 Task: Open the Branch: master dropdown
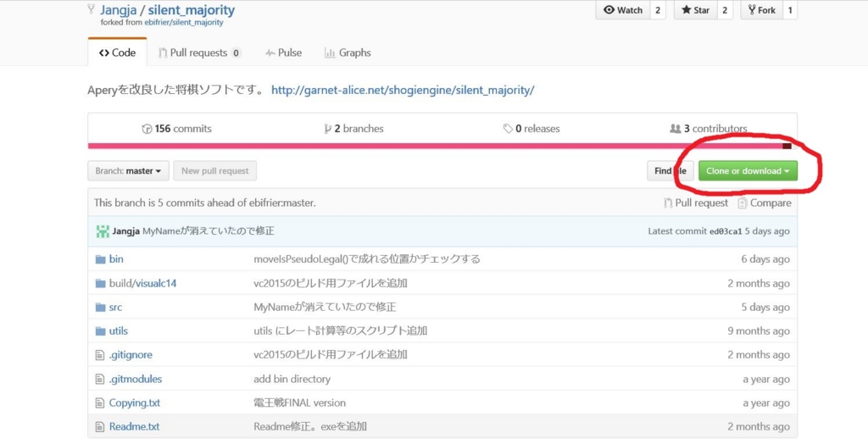point(128,170)
